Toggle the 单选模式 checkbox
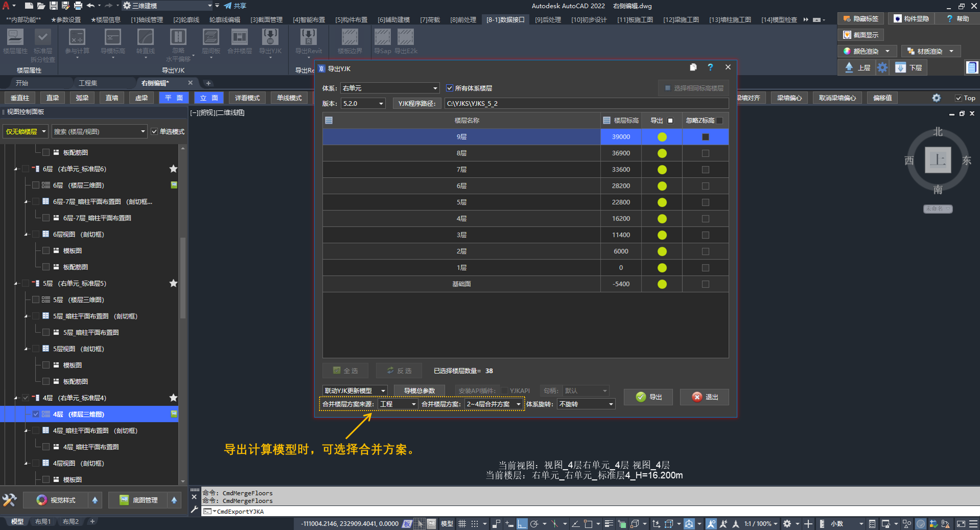This screenshot has width=980, height=530. 154,132
